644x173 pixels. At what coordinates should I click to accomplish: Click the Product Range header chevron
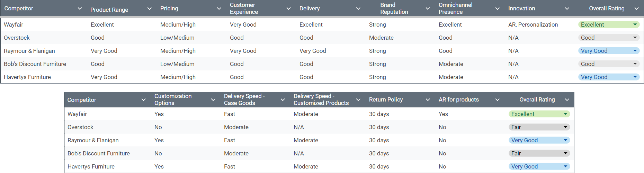tap(149, 8)
